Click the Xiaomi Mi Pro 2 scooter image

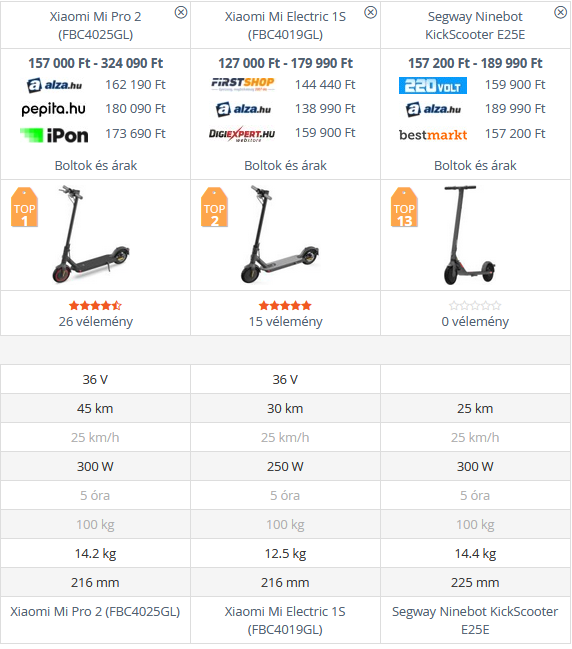click(91, 234)
